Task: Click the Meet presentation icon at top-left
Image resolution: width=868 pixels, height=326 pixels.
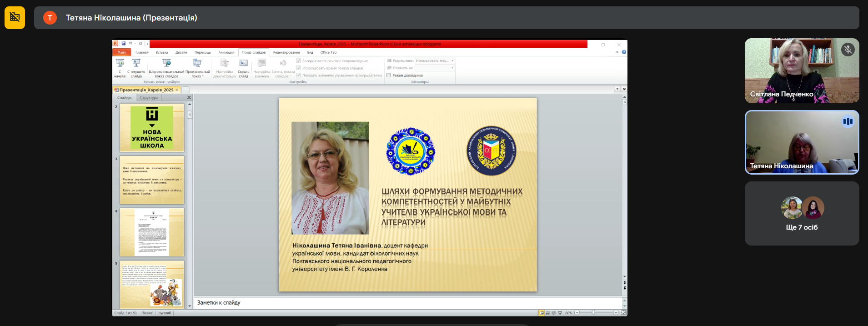Action: [x=15, y=18]
